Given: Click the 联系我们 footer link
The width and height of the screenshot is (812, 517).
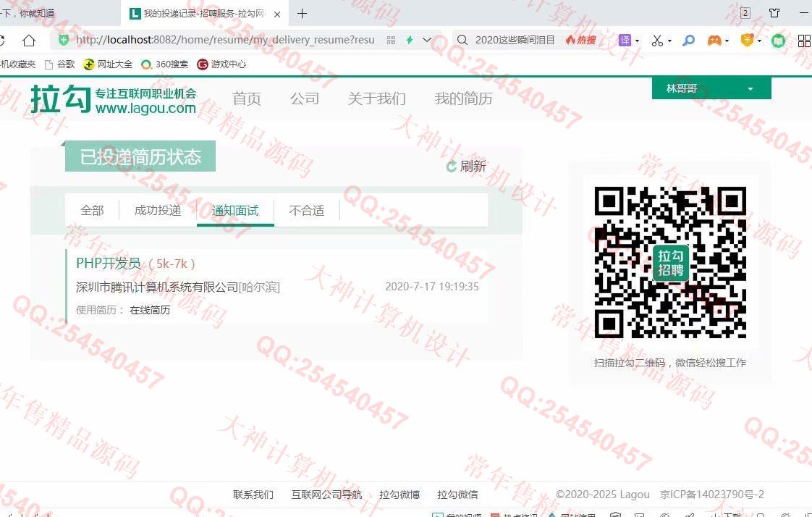Looking at the screenshot, I should click(x=253, y=495).
